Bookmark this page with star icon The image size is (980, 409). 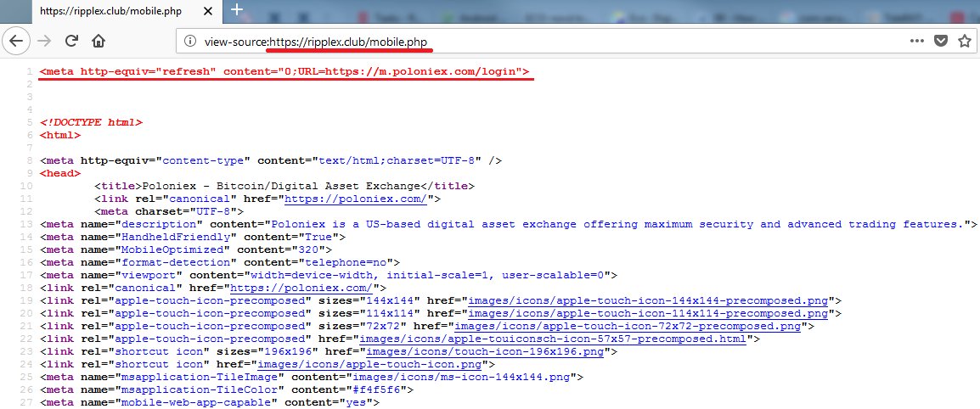coord(965,42)
